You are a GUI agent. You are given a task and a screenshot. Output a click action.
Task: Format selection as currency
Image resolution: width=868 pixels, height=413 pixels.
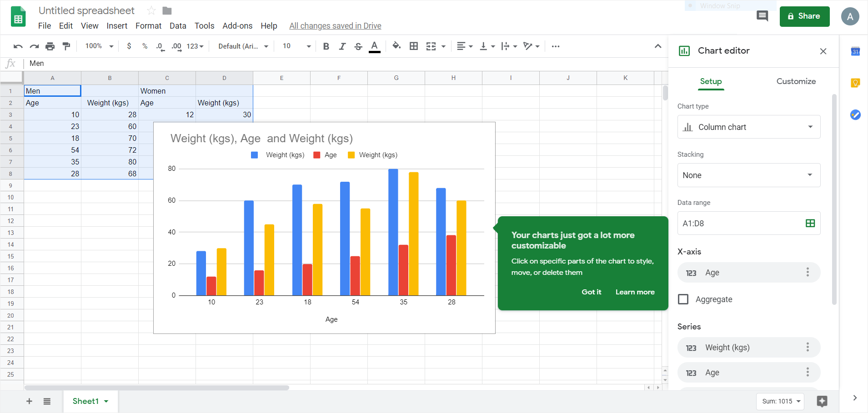130,46
